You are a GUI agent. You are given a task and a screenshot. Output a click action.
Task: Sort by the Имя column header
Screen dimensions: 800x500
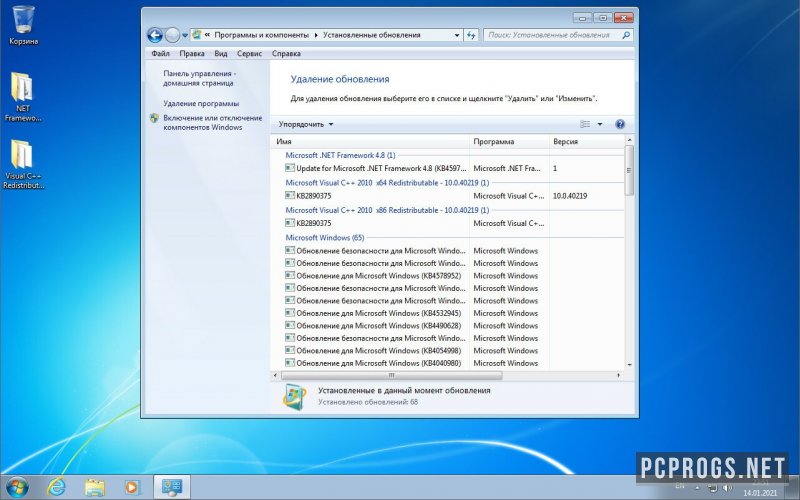tap(370, 141)
